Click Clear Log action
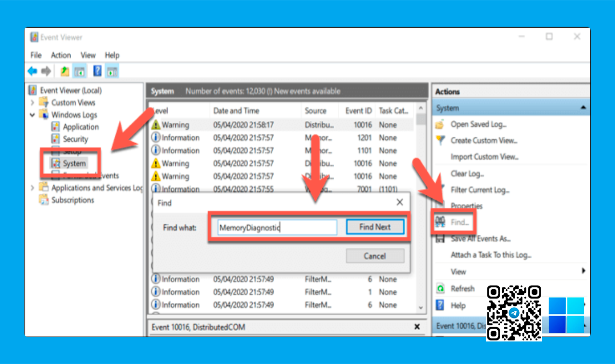The width and height of the screenshot is (615, 364). [x=467, y=174]
